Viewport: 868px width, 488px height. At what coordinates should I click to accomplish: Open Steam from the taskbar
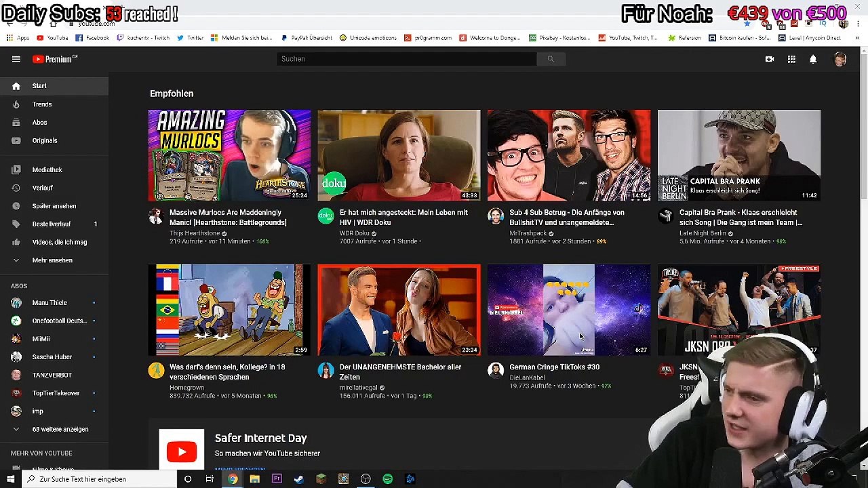pyautogui.click(x=299, y=479)
